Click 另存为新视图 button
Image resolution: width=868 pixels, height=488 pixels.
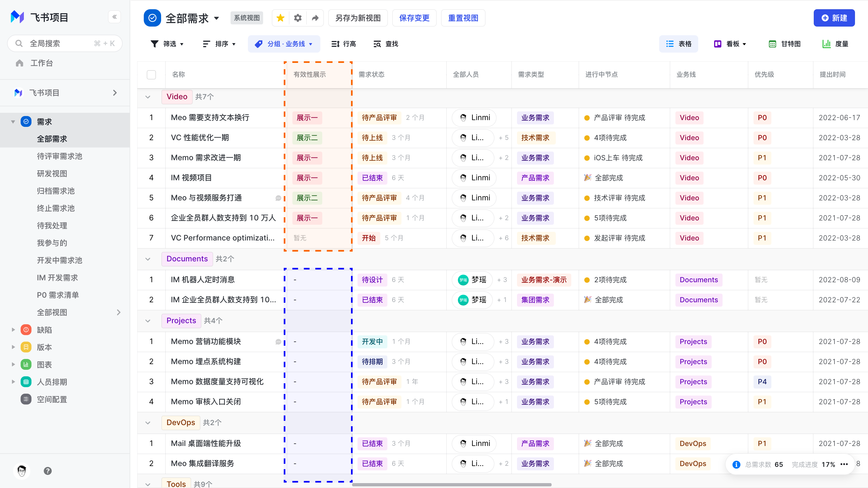(358, 18)
